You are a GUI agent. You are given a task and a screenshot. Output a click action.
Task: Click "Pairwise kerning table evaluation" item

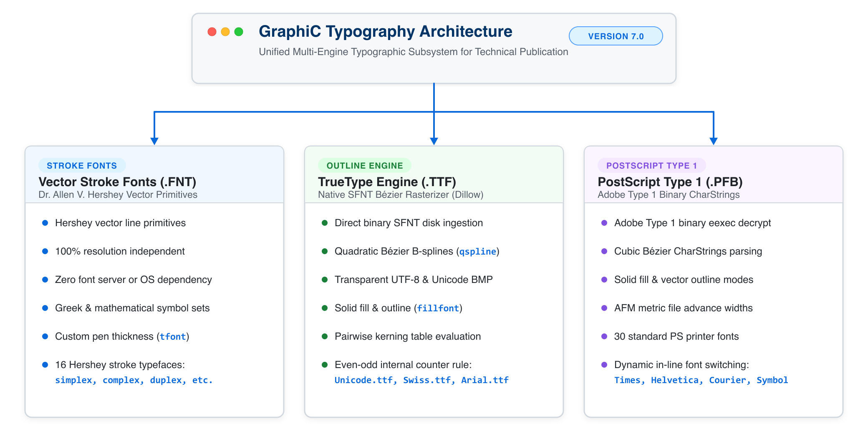pos(408,337)
